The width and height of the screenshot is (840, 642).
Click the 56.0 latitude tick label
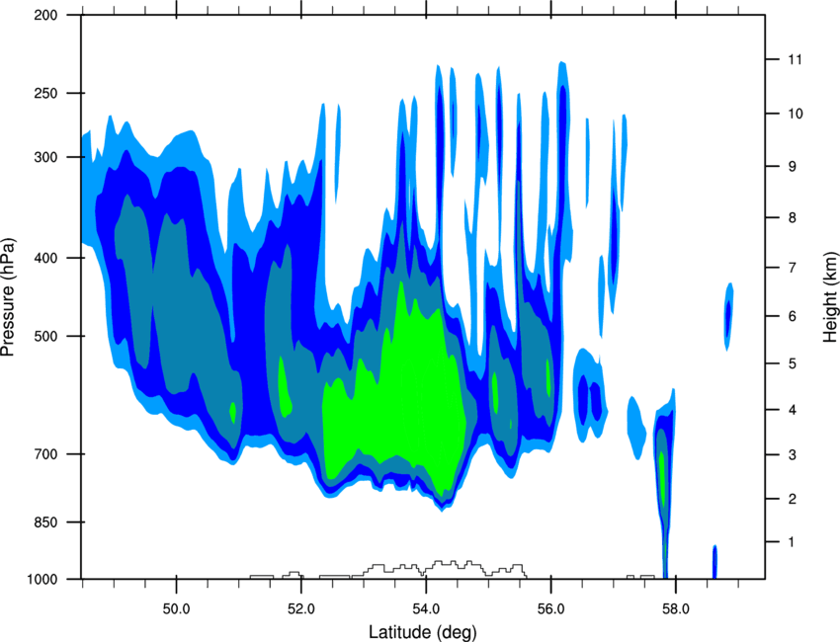click(551, 609)
